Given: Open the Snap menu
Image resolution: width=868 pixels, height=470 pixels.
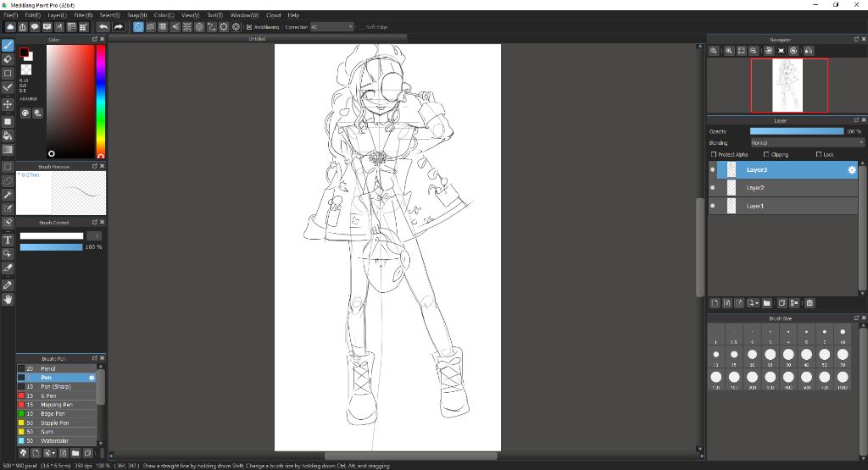Looking at the screenshot, I should (136, 15).
